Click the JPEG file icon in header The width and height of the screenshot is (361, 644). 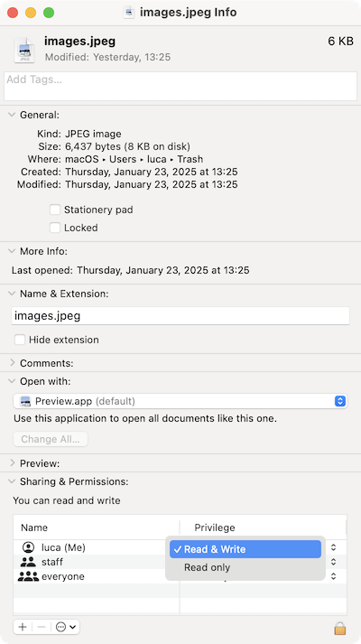(x=24, y=50)
